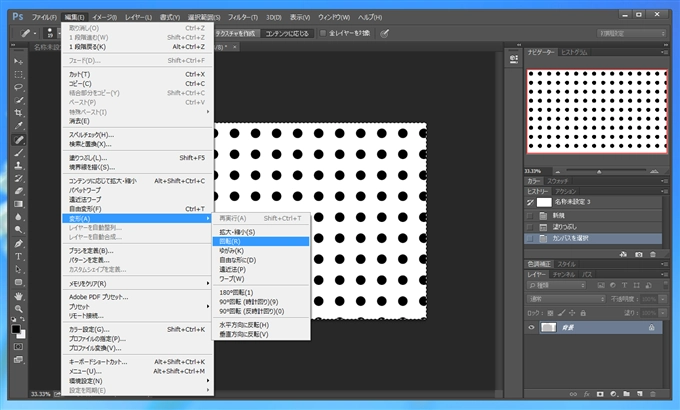
Task: Open the workspace 初期設定 dropdown
Action: tap(631, 33)
